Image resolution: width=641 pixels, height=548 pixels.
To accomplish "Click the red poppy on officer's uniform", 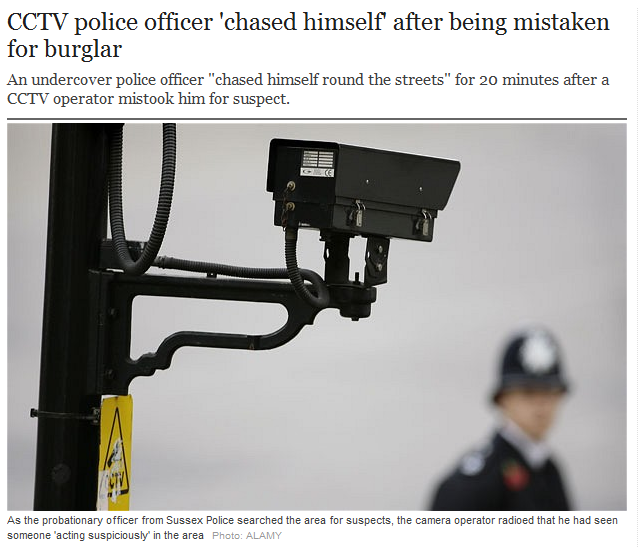I will 516,475.
